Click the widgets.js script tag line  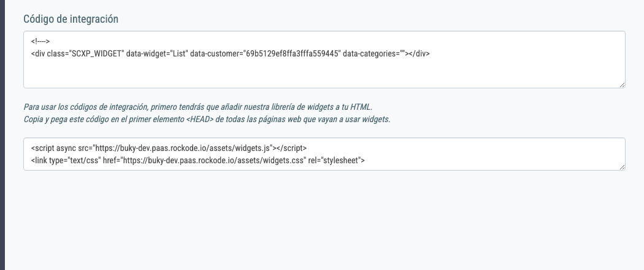coord(169,148)
